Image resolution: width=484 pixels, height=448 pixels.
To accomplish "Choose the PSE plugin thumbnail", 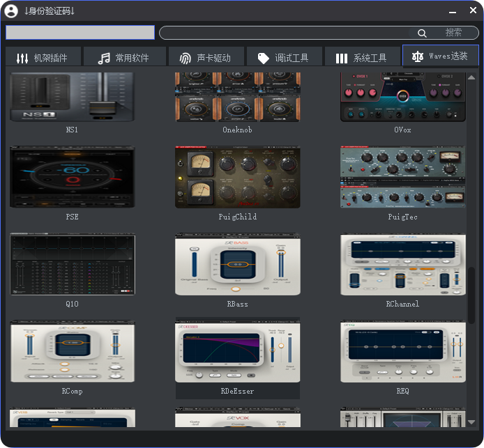I will 73,177.
